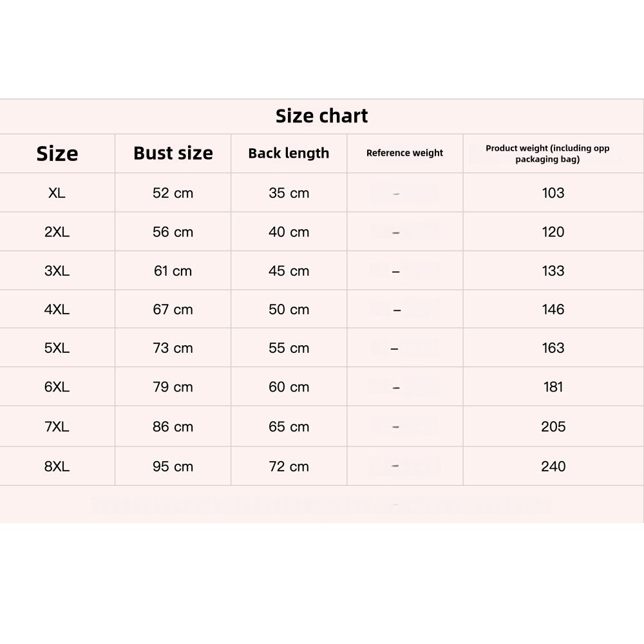The image size is (644, 644).
Task: Click the 4XL back length 50 cm
Action: (x=289, y=309)
